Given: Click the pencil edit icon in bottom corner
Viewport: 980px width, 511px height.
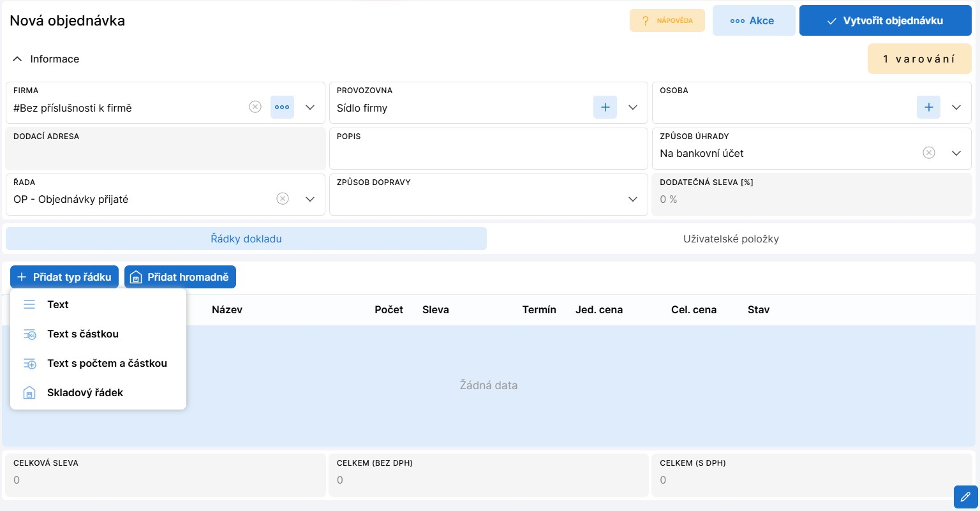Looking at the screenshot, I should tap(965, 496).
